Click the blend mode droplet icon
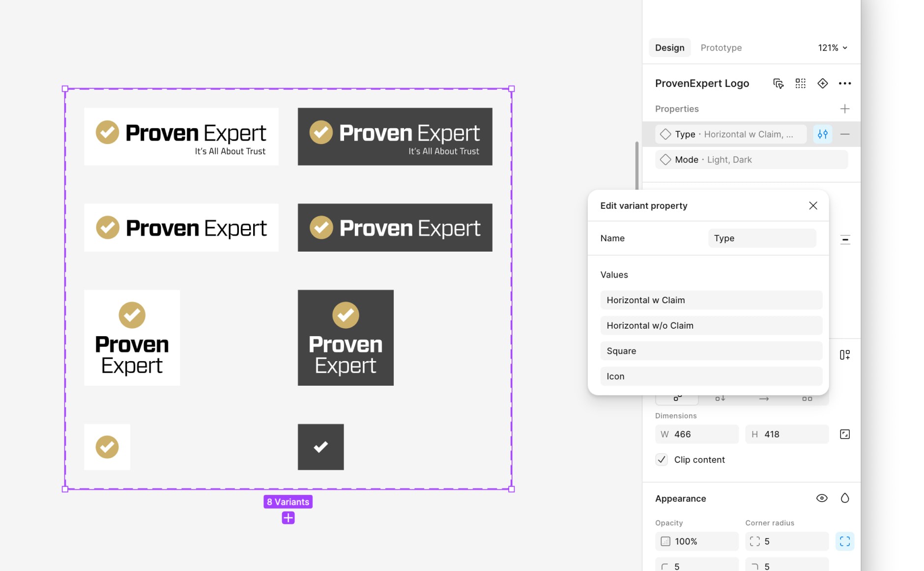 (845, 498)
